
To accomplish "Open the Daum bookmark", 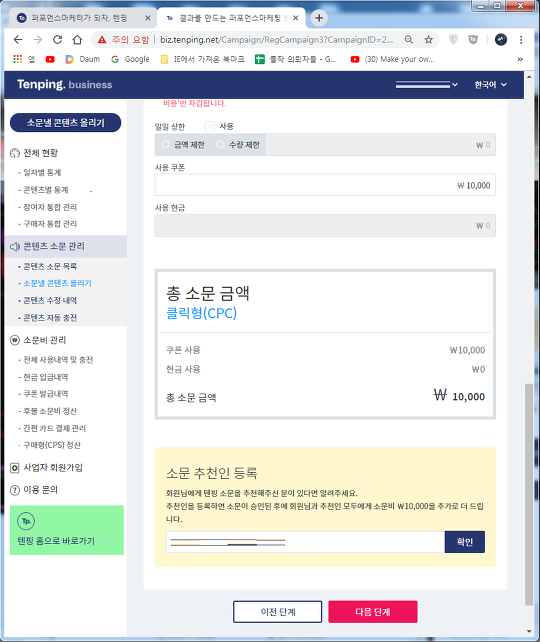I will (x=82, y=59).
